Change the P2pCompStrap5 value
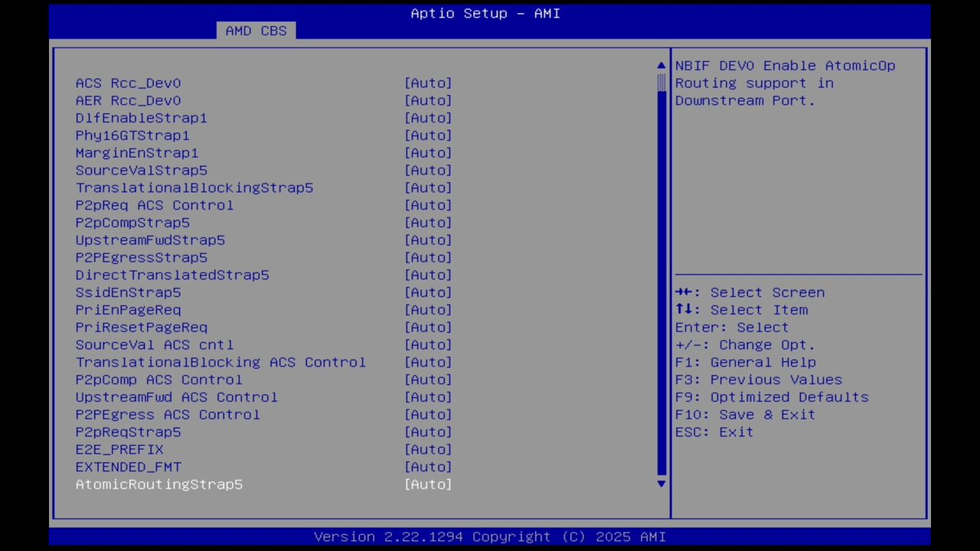Screen dimensions: 980x551 [x=428, y=223]
